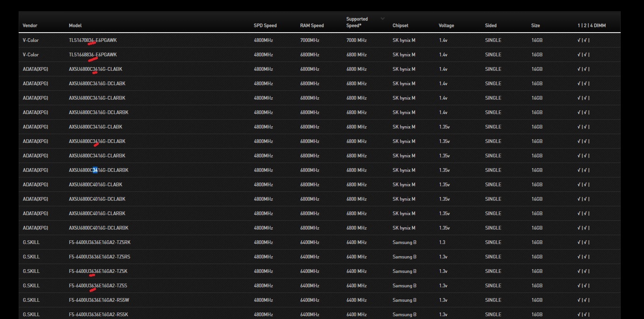
Task: Click DIMM checkmarks in TL51670836-E6PGAWK row
Action: pos(583,41)
